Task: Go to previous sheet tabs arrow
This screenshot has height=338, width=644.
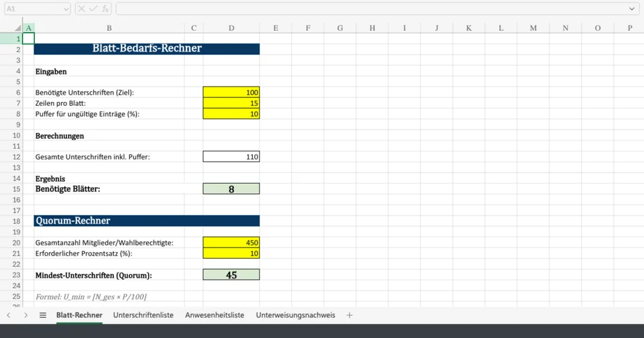Action: pos(9,315)
